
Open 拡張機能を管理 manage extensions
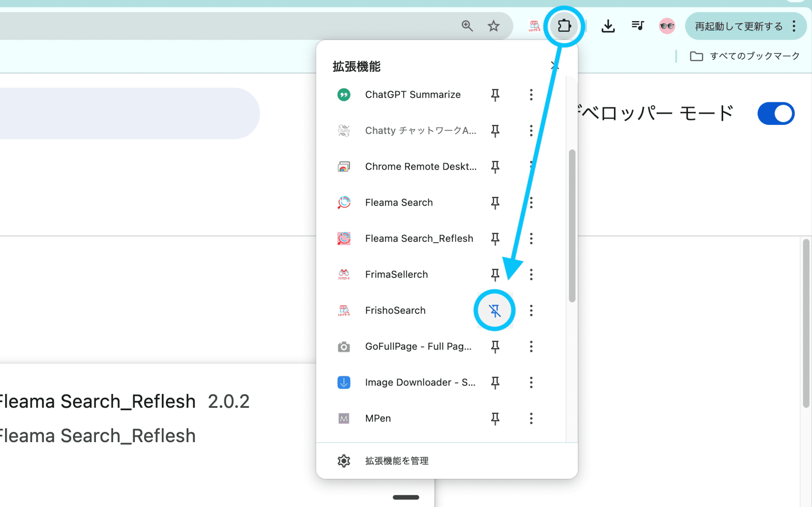click(396, 461)
